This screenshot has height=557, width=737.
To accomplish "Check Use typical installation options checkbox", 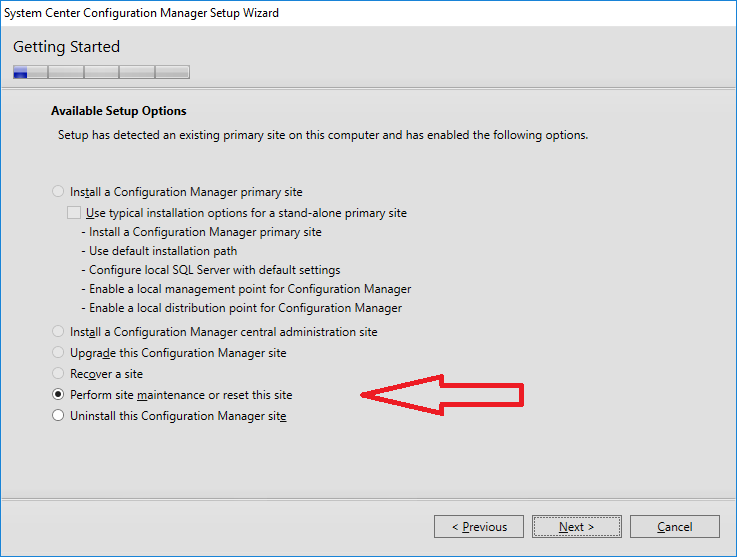I will pyautogui.click(x=74, y=213).
